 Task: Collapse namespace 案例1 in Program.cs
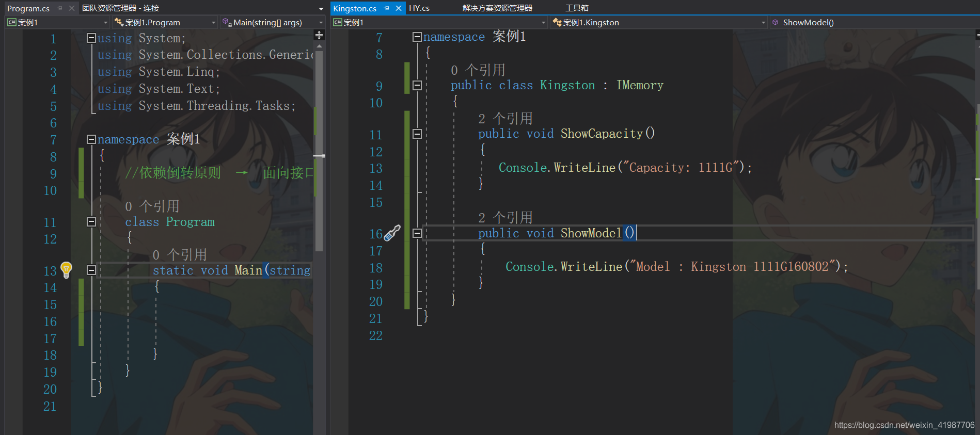(x=91, y=139)
